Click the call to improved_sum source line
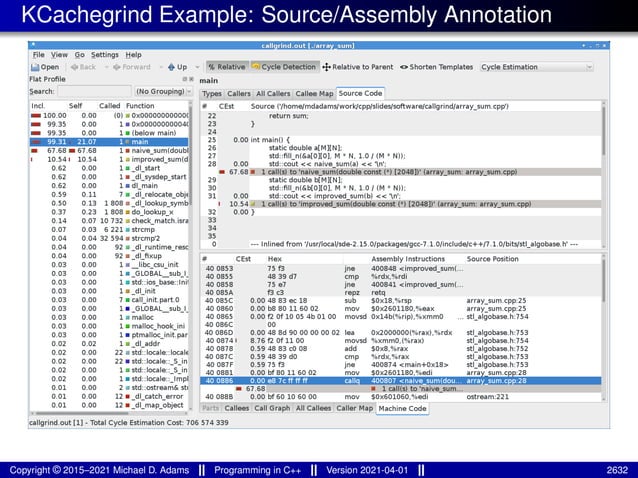 pos(401,204)
